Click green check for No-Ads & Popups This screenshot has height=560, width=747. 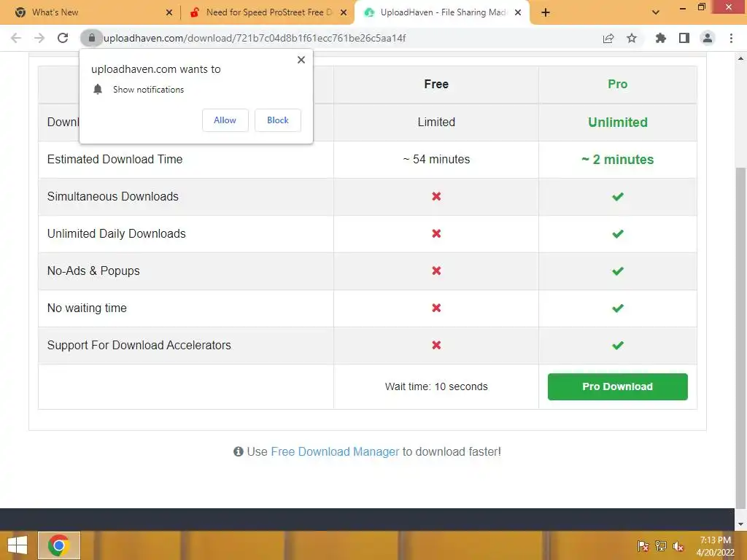point(618,271)
